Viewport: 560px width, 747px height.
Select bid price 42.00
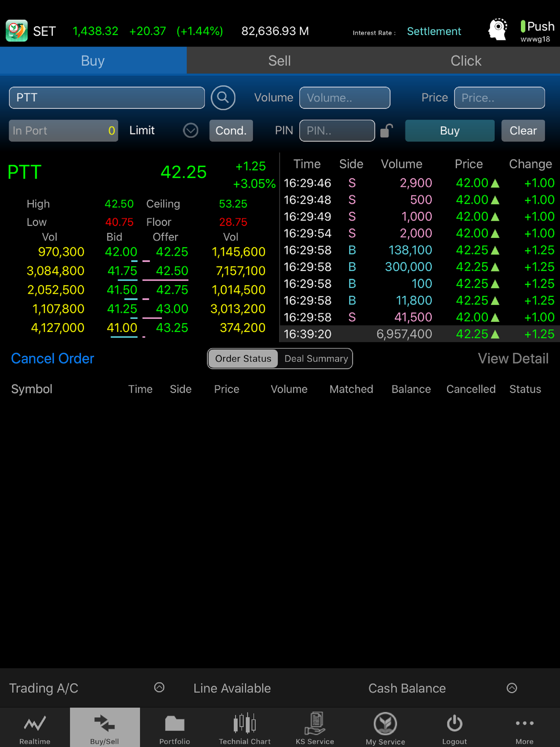[121, 252]
